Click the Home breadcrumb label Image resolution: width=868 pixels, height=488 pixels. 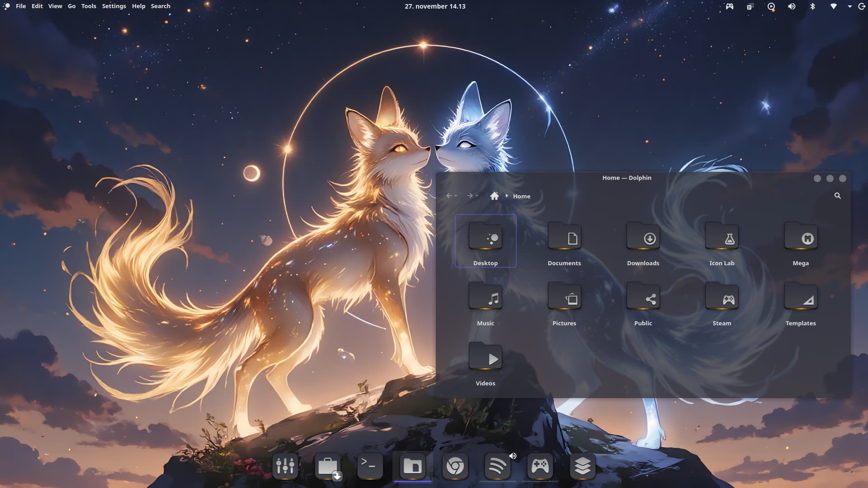coord(521,196)
